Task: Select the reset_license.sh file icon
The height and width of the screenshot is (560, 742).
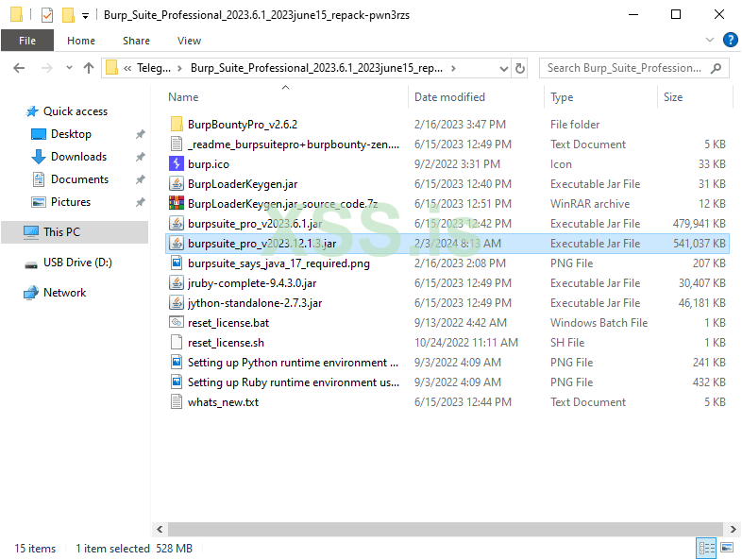Action: tap(176, 342)
